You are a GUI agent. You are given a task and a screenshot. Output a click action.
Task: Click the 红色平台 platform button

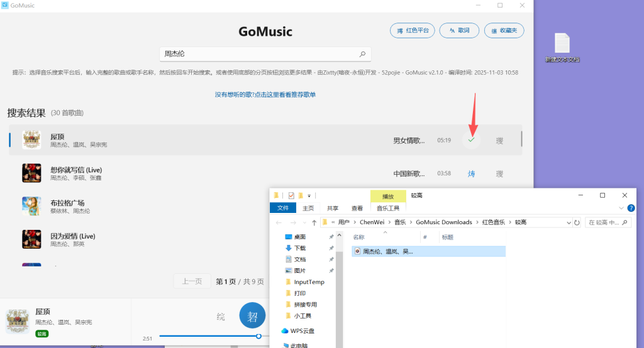[x=413, y=30]
